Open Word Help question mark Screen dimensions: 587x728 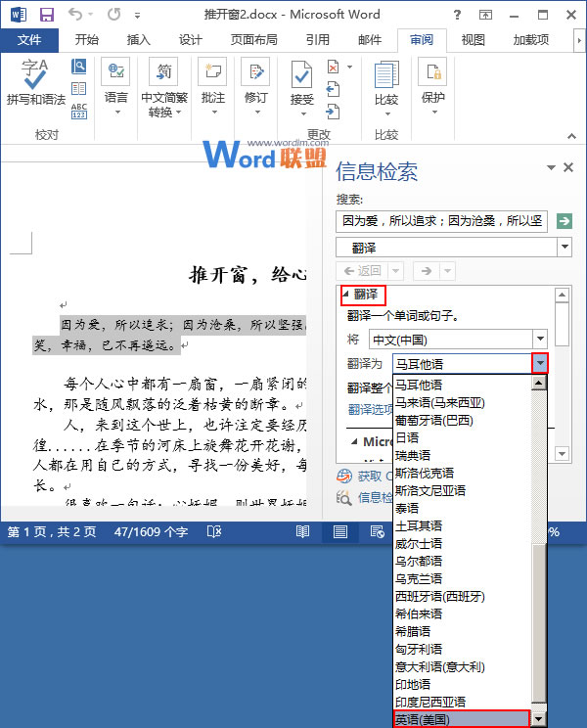[x=457, y=15]
